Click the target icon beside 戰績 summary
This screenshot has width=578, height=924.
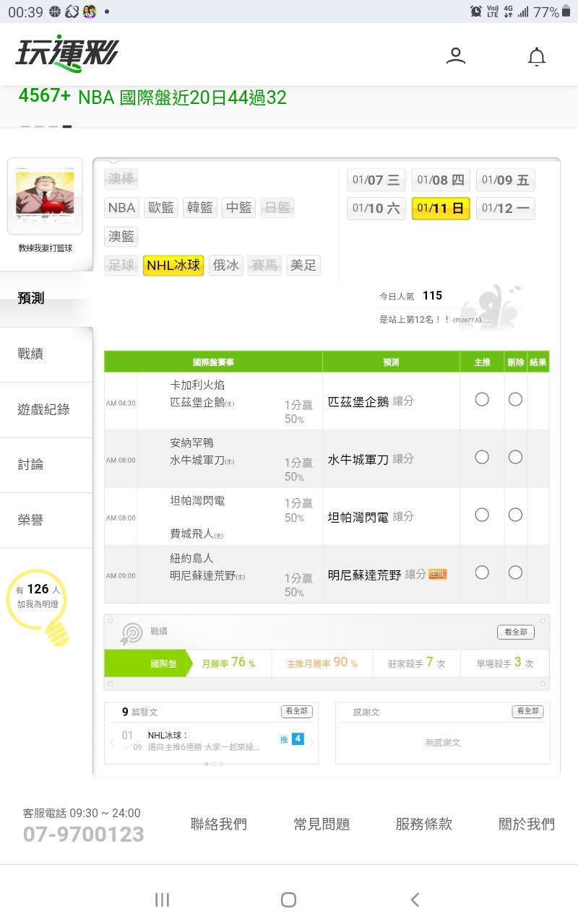tap(131, 633)
